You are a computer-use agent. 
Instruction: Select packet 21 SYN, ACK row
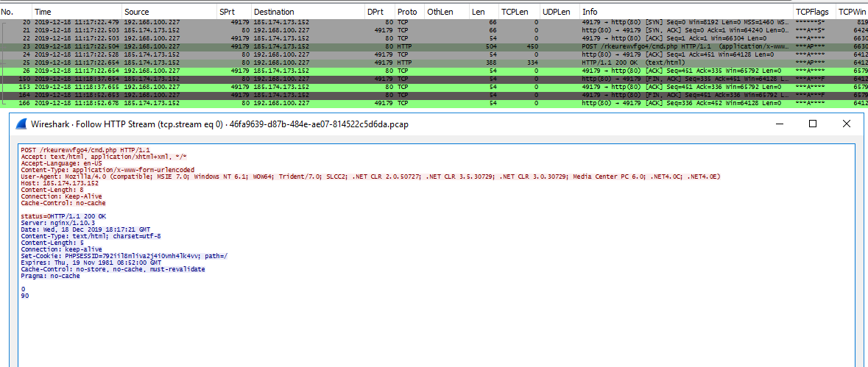tap(434, 30)
